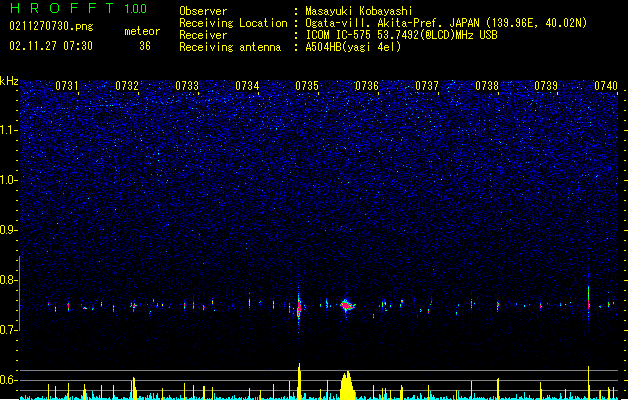The height and width of the screenshot is (400, 629).
Task: Click the date stamp 02.11.27 07:30
Action: (x=51, y=46)
